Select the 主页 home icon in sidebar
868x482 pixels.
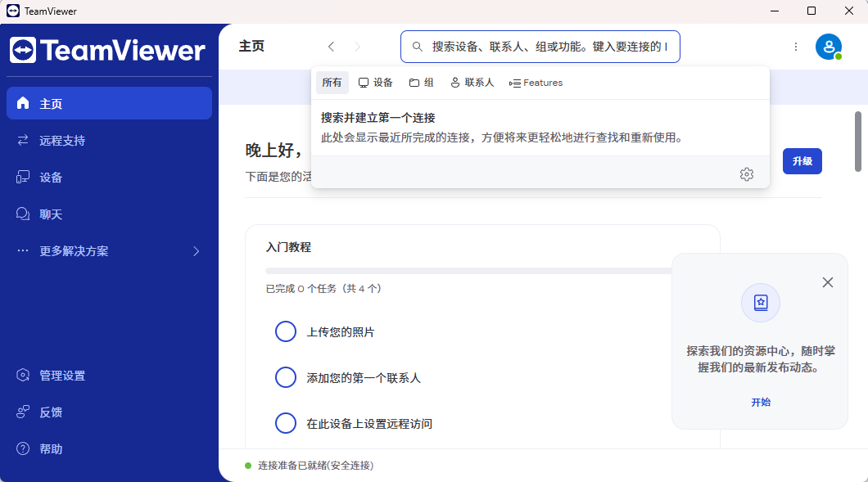click(x=24, y=103)
